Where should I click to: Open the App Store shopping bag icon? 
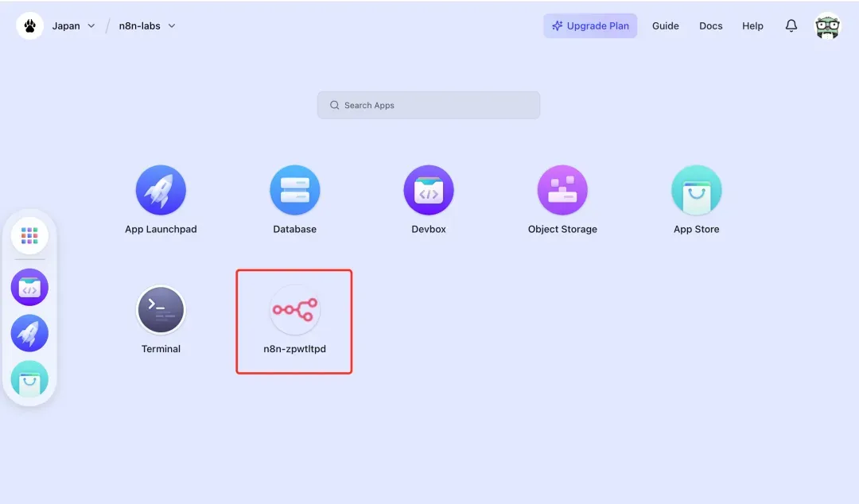(x=696, y=191)
